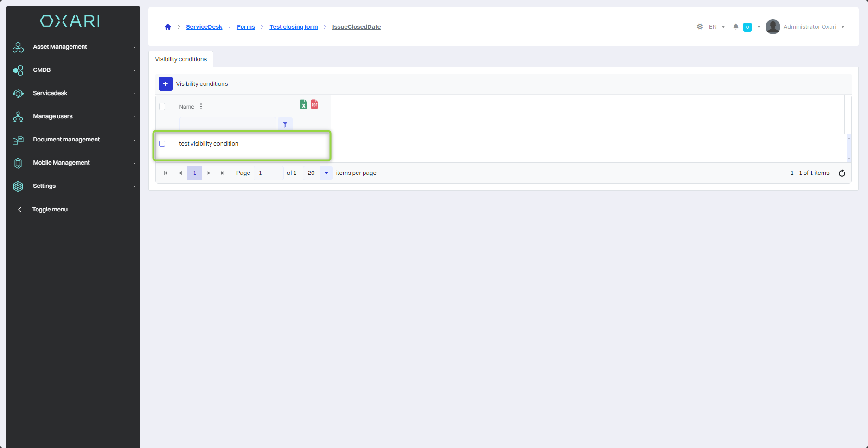
Task: Click the page number input field
Action: tap(268, 173)
